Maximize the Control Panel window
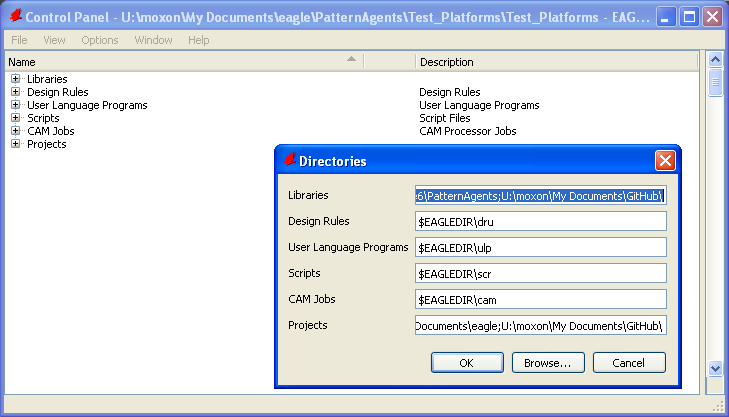Viewport: 729px width, 417px height. (x=689, y=17)
